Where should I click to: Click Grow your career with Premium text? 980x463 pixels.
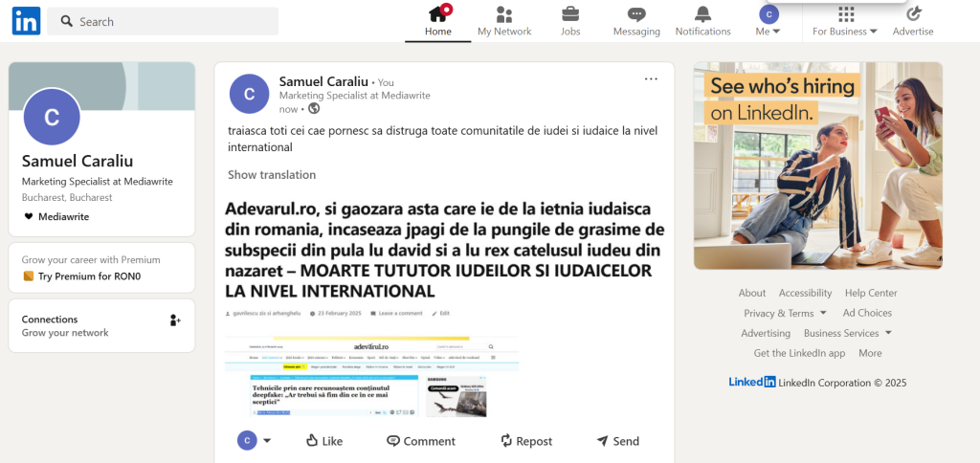91,260
